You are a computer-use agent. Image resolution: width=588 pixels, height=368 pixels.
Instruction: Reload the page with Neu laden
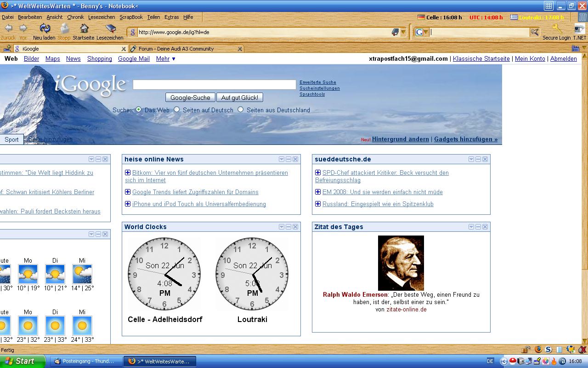point(45,29)
